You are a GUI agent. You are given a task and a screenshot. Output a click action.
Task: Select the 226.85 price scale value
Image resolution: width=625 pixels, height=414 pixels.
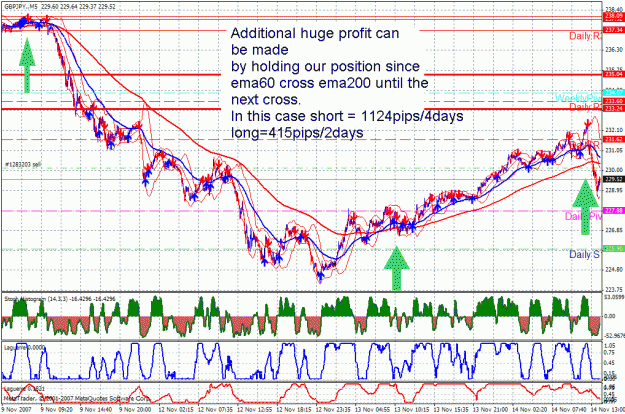(614, 230)
